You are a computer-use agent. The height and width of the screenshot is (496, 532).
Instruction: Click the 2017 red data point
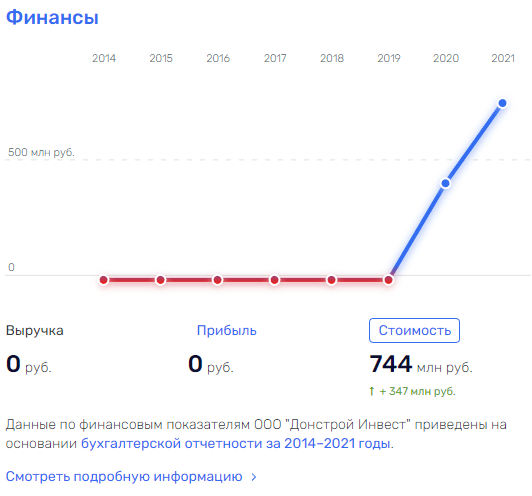point(274,280)
